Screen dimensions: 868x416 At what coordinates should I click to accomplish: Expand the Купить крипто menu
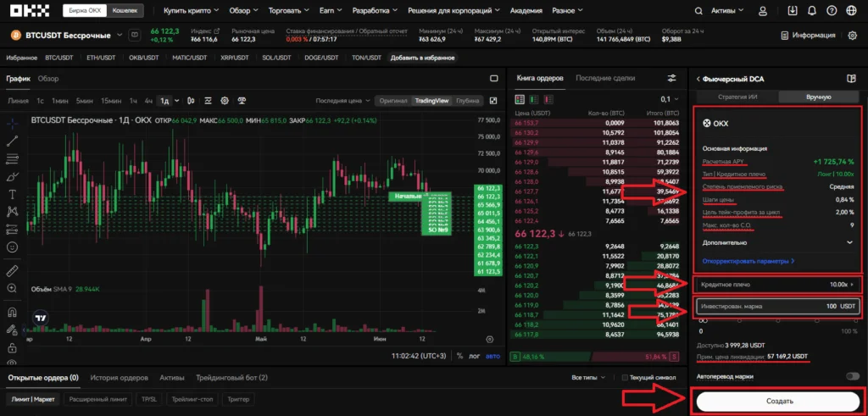[192, 10]
